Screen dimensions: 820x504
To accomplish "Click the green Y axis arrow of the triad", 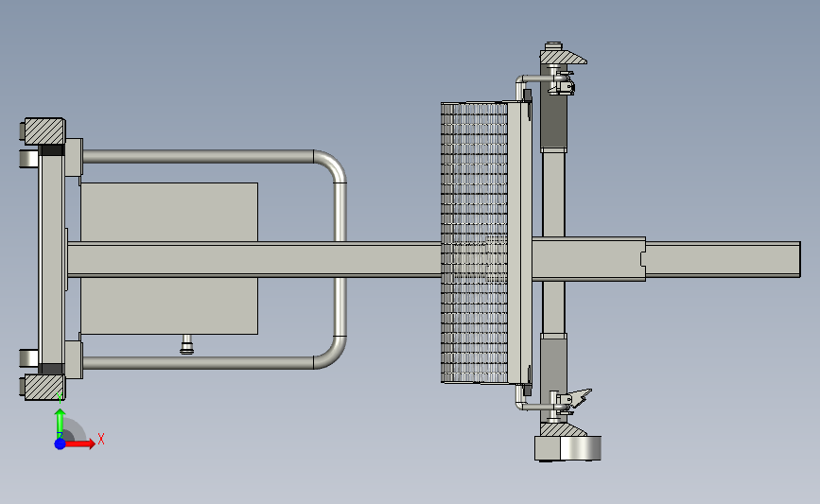I will (x=60, y=424).
